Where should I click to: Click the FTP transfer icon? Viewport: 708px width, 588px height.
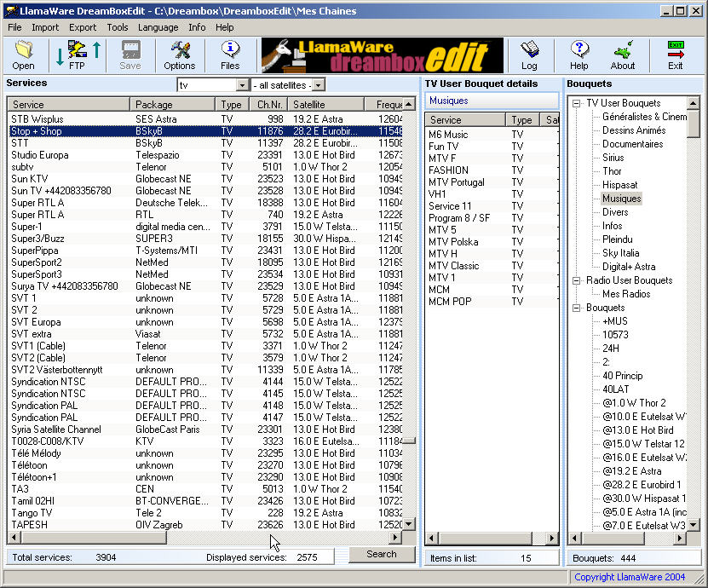78,55
